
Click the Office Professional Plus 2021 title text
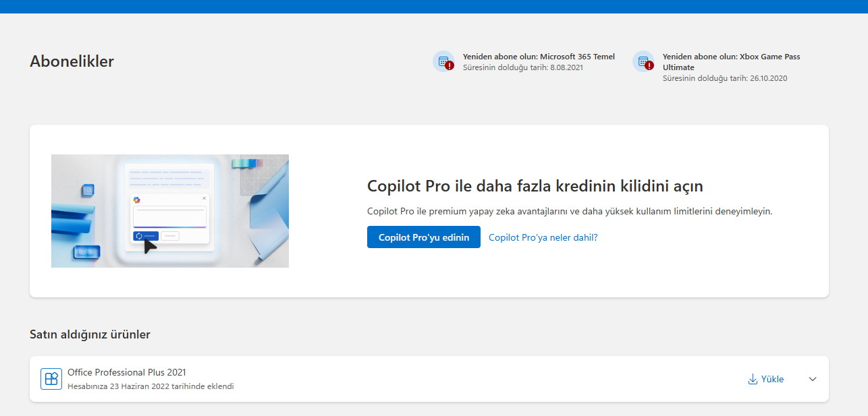pyautogui.click(x=127, y=372)
